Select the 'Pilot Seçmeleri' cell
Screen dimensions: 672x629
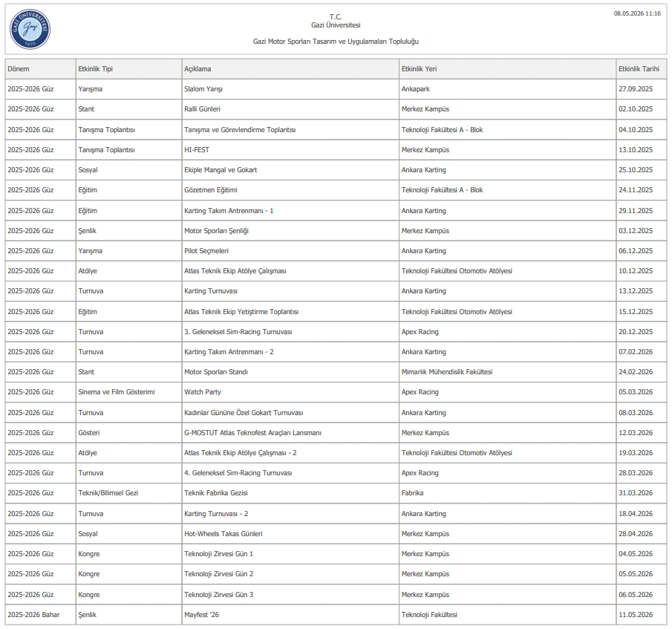[x=290, y=251]
